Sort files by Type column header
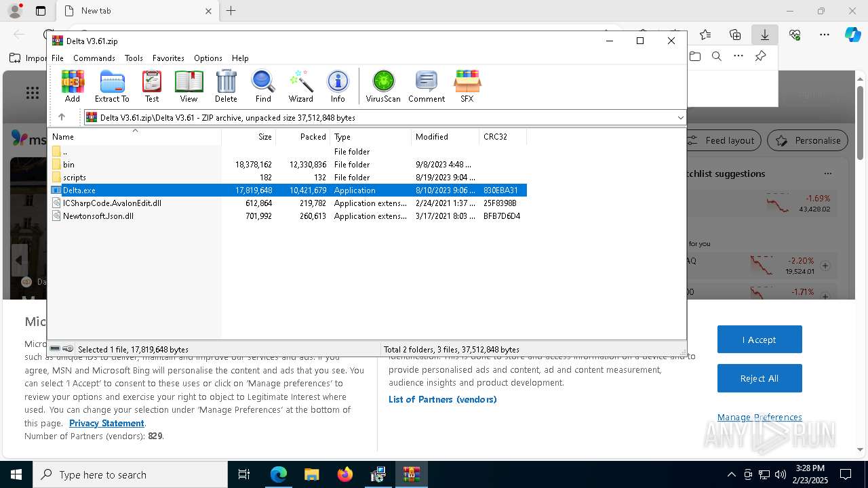Screen dimensions: 868x488 click(370, 136)
